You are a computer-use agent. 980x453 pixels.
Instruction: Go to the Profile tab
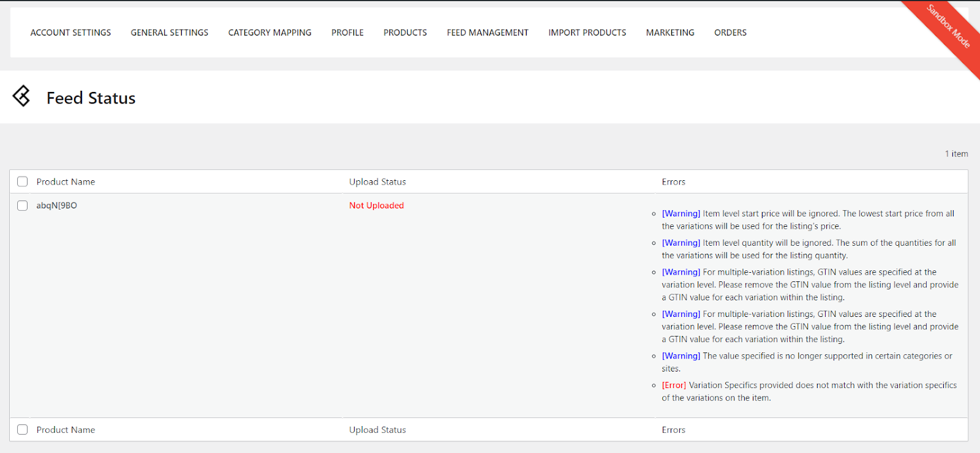(x=347, y=32)
